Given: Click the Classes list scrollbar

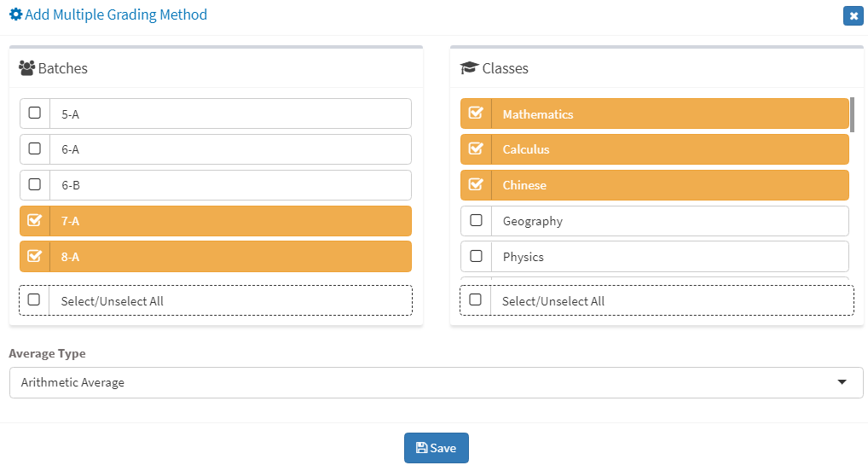Looking at the screenshot, I should [x=852, y=114].
